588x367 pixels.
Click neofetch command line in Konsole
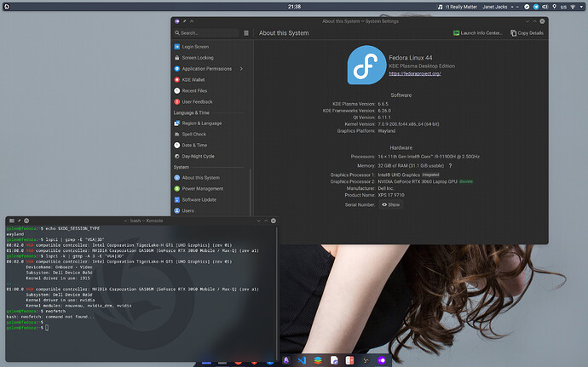click(x=36, y=311)
